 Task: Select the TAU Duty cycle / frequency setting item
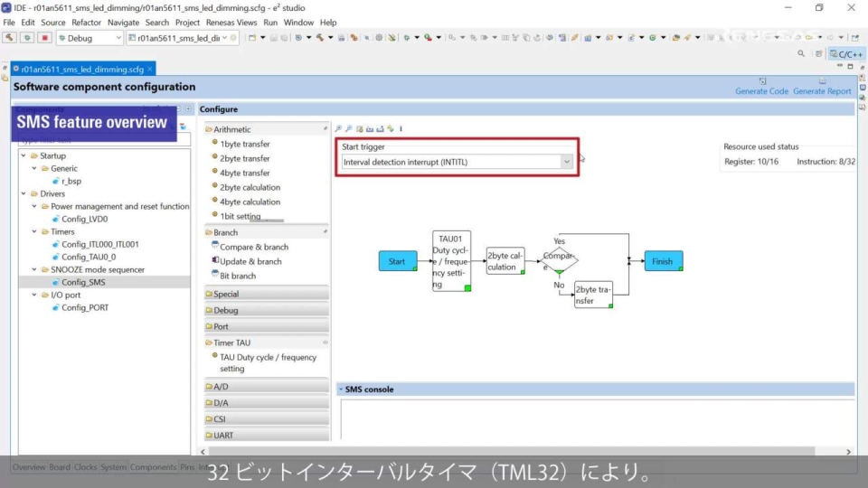pyautogui.click(x=268, y=362)
